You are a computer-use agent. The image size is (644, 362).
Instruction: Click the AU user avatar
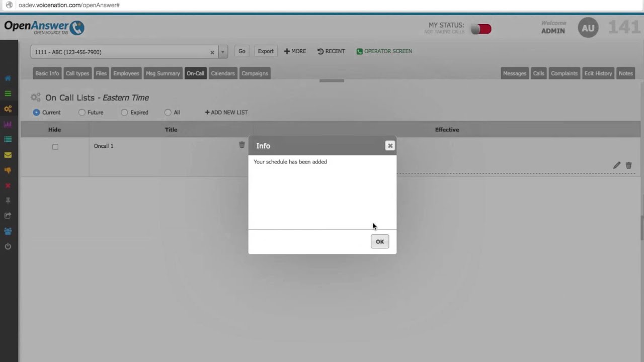(x=588, y=28)
